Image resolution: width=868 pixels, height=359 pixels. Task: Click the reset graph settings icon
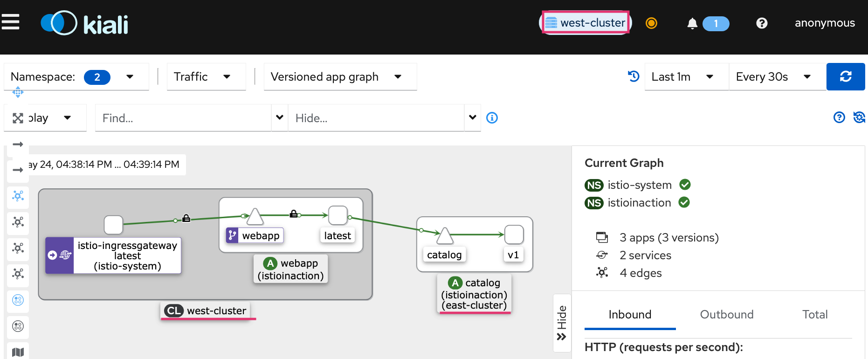[x=859, y=117]
